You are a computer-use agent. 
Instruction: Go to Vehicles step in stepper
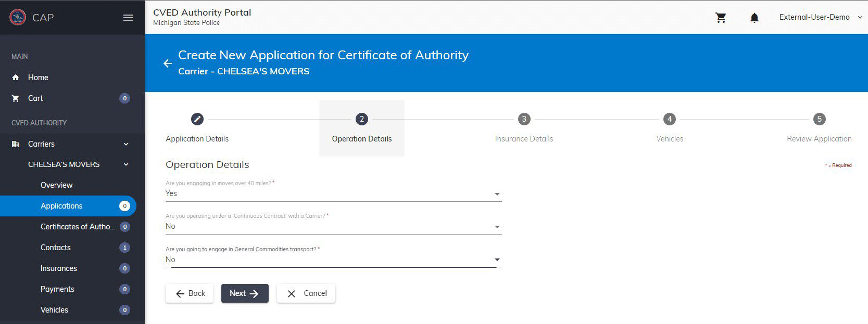pyautogui.click(x=670, y=139)
